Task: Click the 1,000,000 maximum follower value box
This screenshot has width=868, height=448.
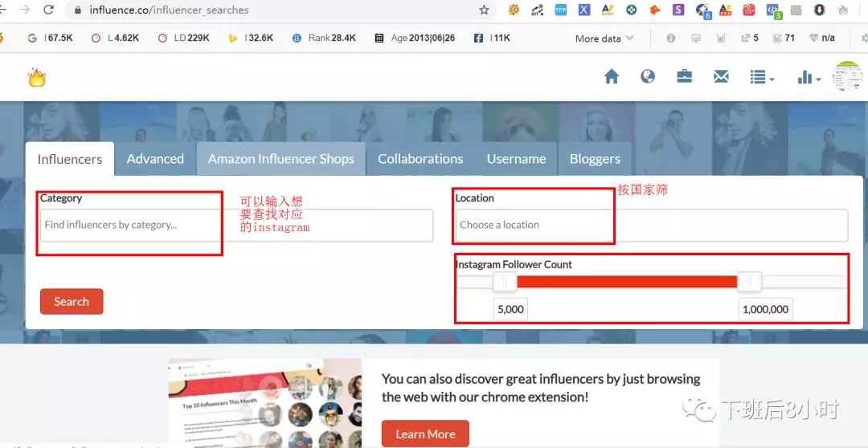Action: tap(766, 310)
